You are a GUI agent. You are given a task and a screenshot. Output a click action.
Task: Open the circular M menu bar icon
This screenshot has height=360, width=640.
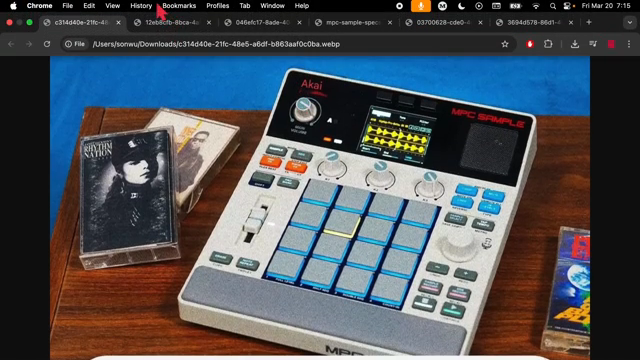(x=442, y=6)
